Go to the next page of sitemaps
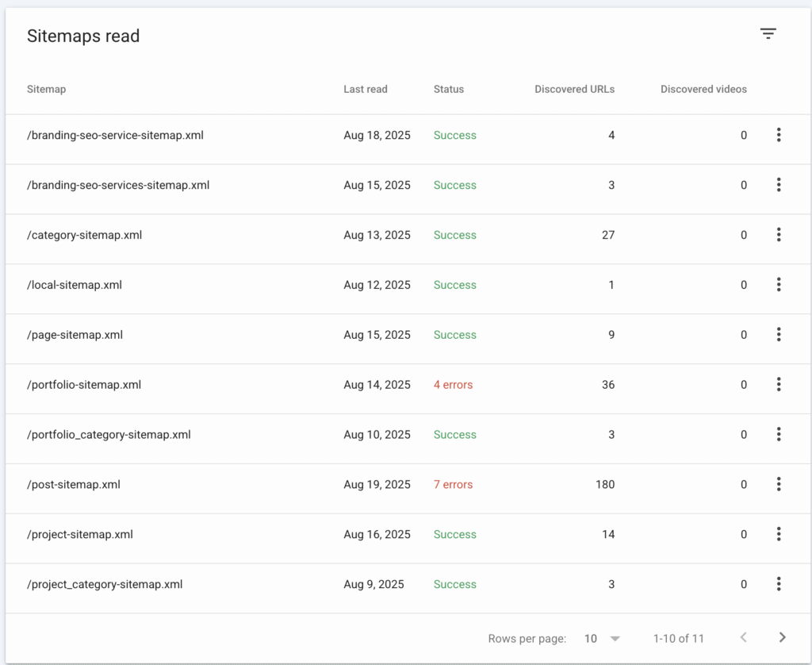 (782, 637)
